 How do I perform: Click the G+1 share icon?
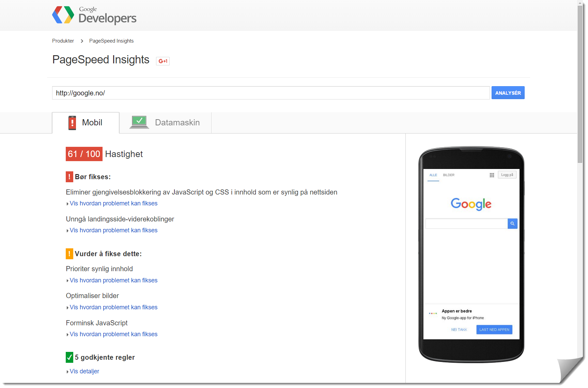(163, 61)
